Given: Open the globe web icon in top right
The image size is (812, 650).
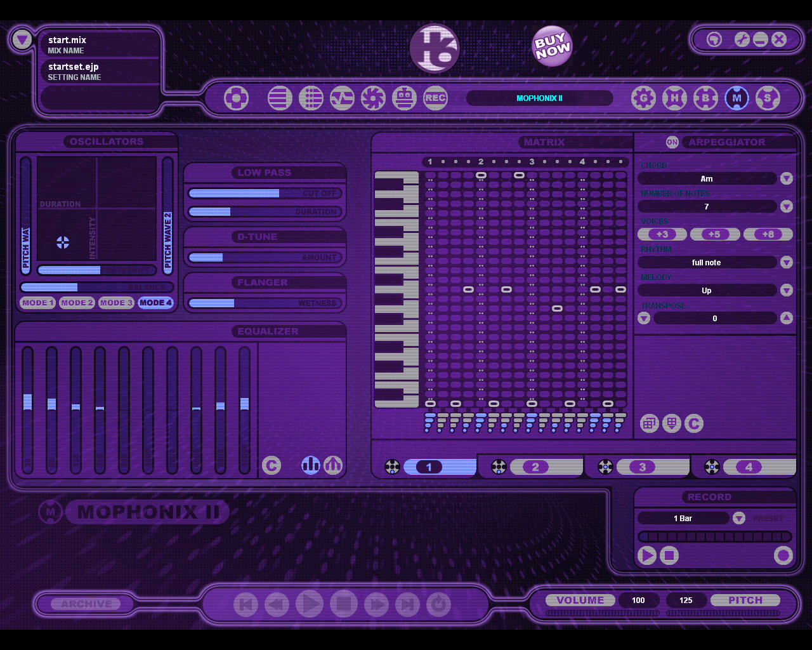Looking at the screenshot, I should pyautogui.click(x=714, y=39).
